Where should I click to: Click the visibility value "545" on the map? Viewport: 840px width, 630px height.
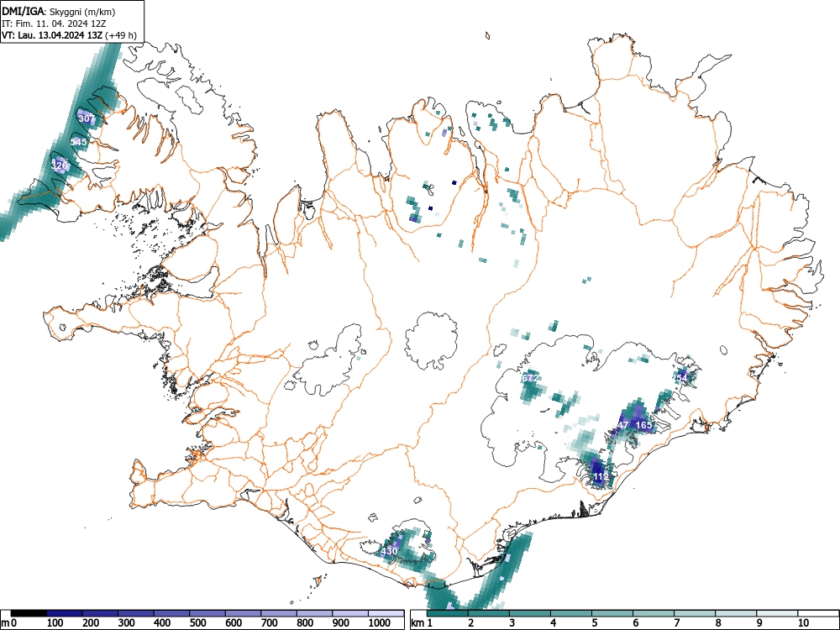tap(78, 142)
